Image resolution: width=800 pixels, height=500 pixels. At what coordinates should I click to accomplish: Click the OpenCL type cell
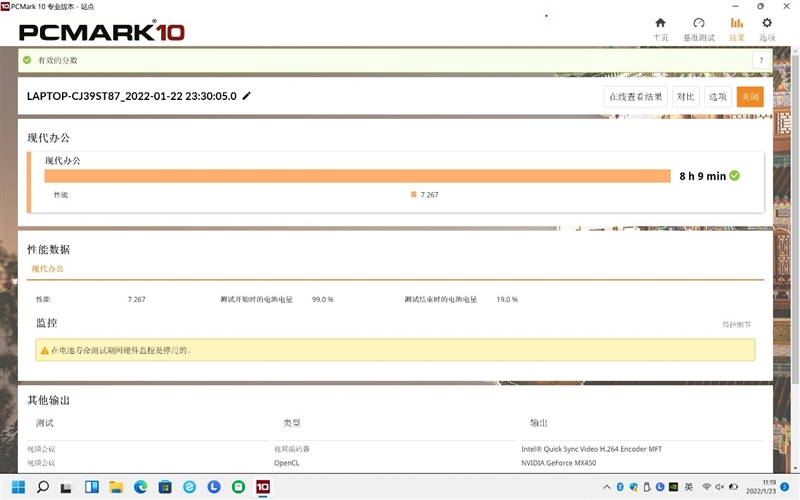coord(286,463)
